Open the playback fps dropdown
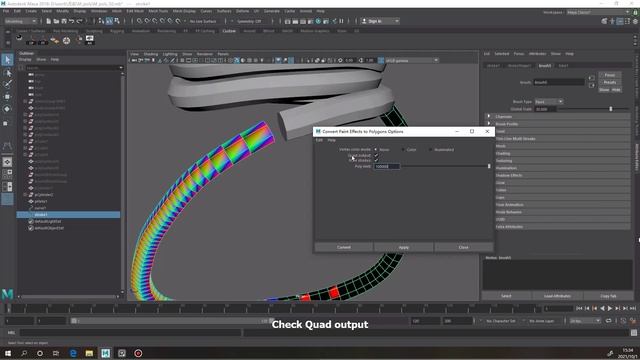 point(585,321)
